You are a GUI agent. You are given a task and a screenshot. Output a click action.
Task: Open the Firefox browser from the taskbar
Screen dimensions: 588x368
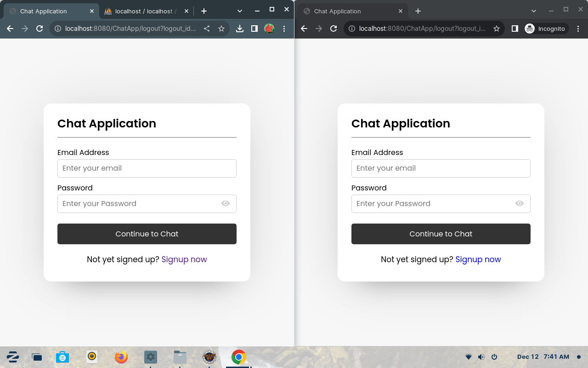pos(121,357)
